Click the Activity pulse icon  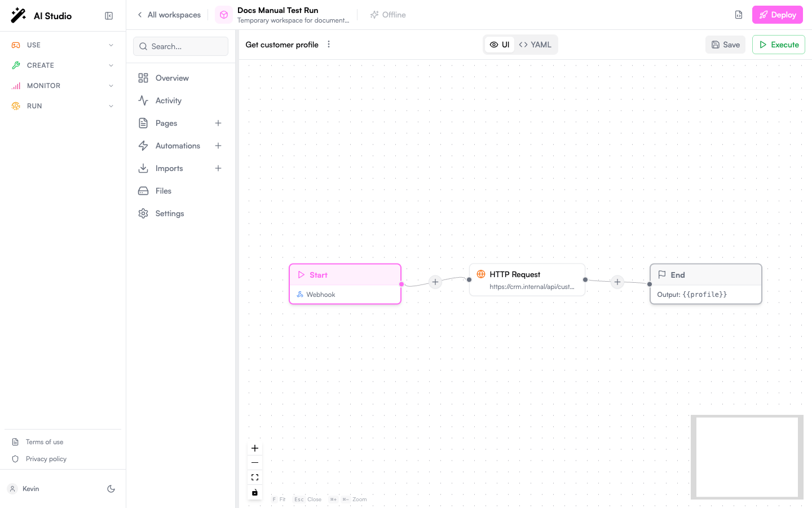click(x=143, y=100)
